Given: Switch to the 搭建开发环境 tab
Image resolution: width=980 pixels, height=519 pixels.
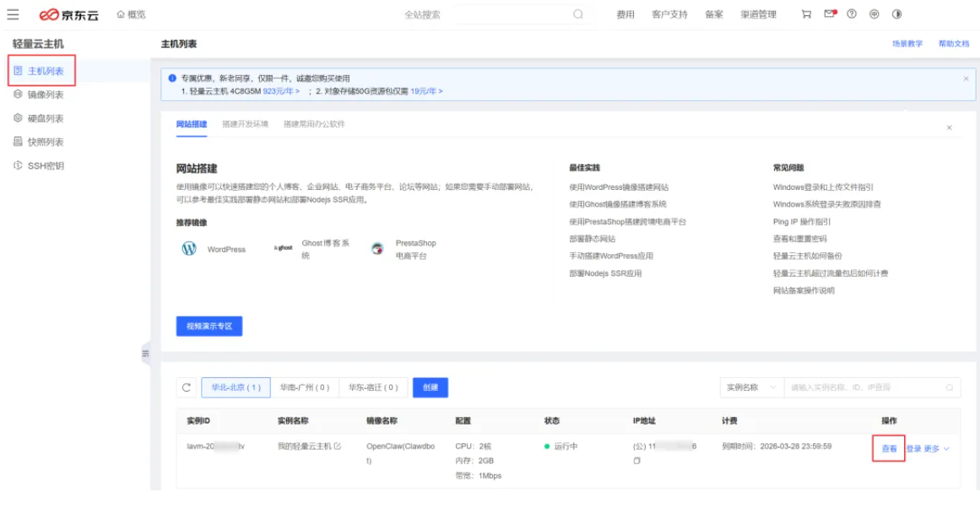Looking at the screenshot, I should [245, 124].
